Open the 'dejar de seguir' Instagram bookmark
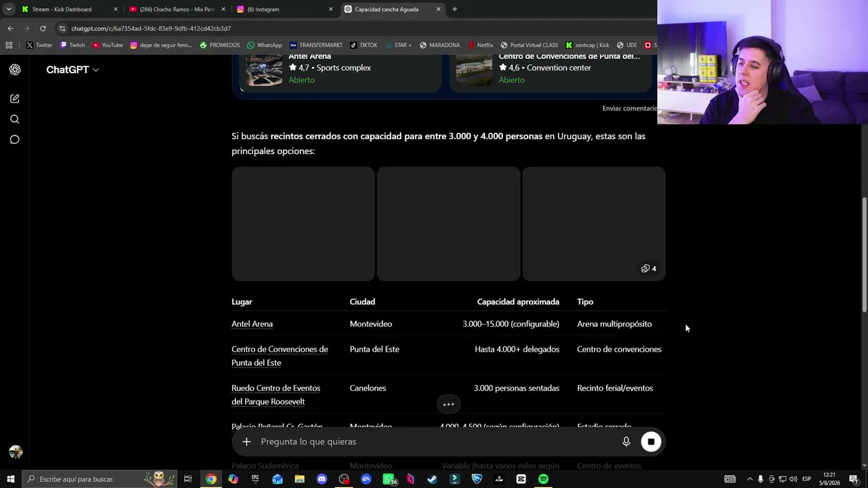 point(161,45)
